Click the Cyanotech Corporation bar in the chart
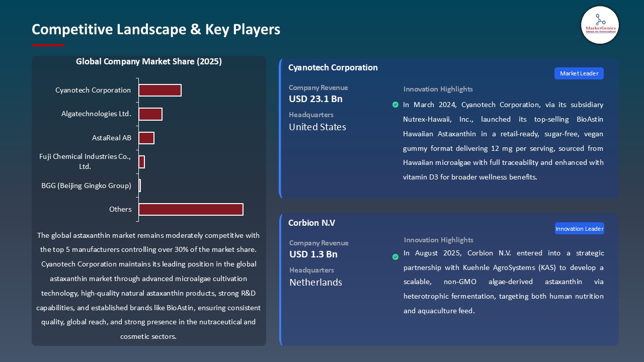Image resolution: width=644 pixels, height=362 pixels. click(160, 90)
